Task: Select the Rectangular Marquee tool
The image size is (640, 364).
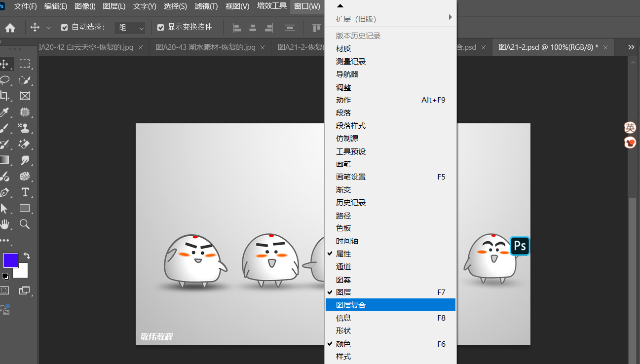Action: coord(25,64)
